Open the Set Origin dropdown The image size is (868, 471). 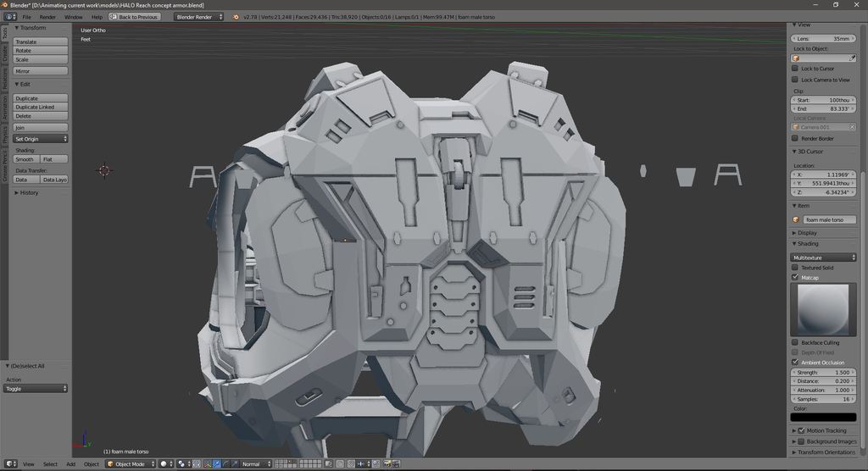(41, 139)
